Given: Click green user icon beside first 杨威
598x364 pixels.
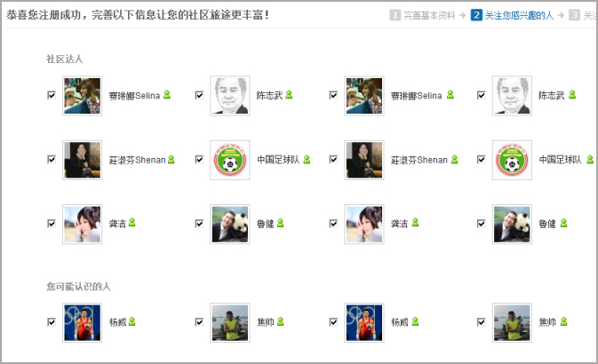Looking at the screenshot, I should click(x=132, y=321).
